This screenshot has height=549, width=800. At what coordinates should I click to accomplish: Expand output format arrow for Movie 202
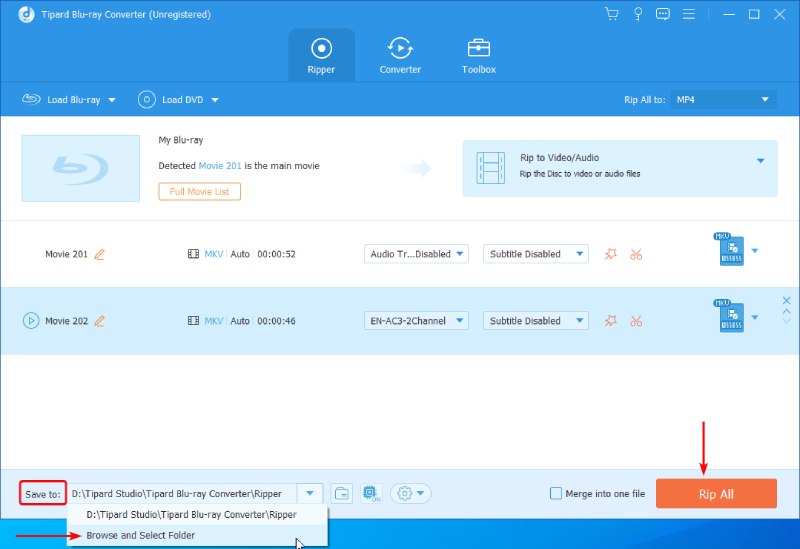point(755,317)
